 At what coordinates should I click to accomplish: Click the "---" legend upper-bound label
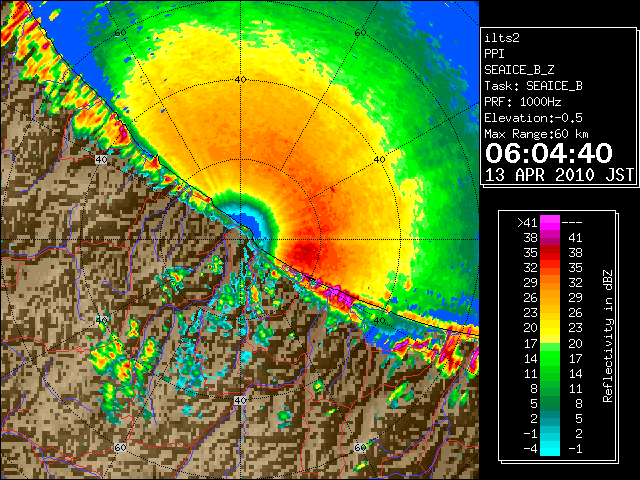pyautogui.click(x=571, y=223)
